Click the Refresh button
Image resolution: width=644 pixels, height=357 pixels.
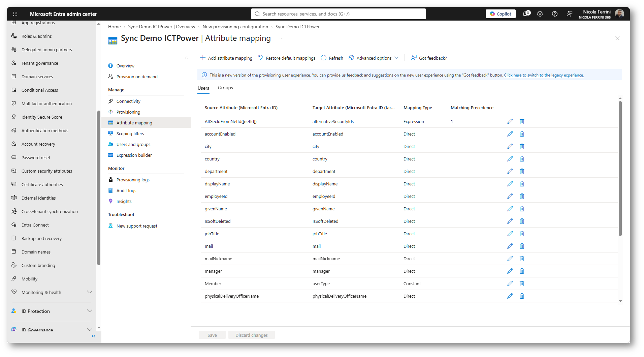[x=332, y=58]
